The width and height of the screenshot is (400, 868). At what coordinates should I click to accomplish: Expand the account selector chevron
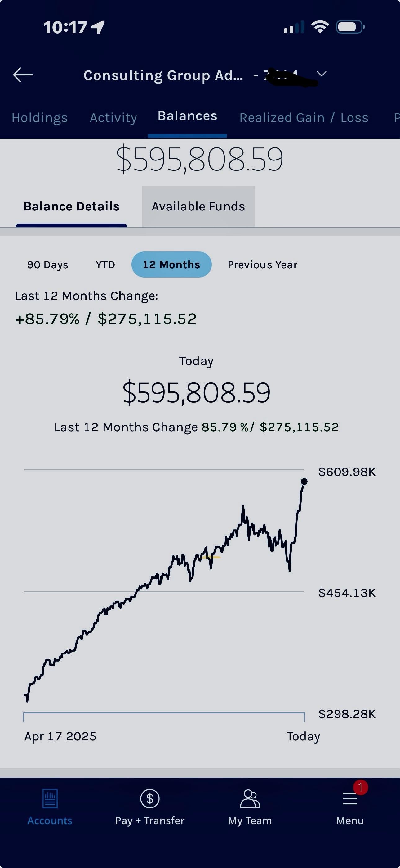[x=322, y=74]
